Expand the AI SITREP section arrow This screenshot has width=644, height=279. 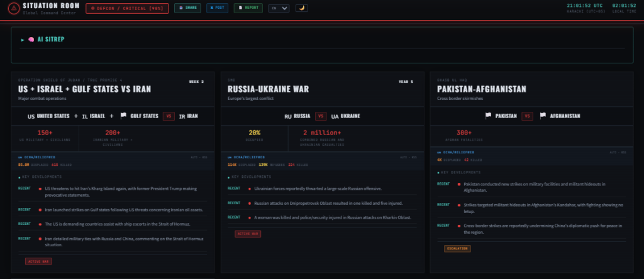click(23, 39)
